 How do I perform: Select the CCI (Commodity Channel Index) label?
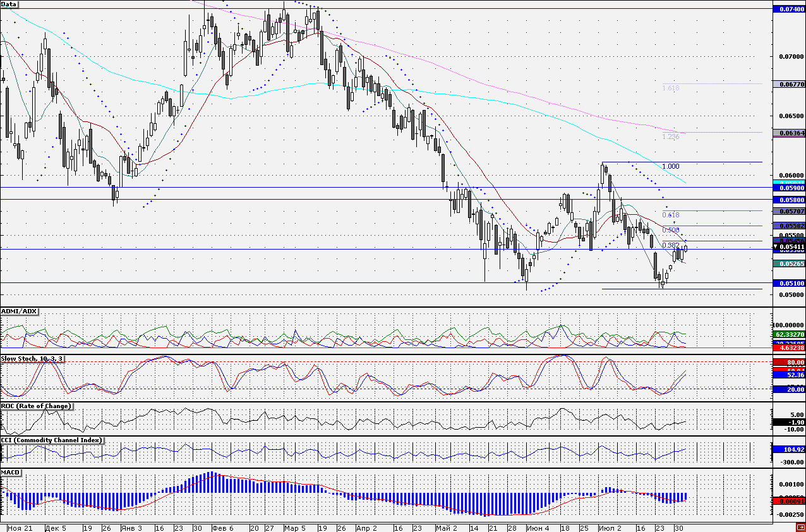click(52, 440)
